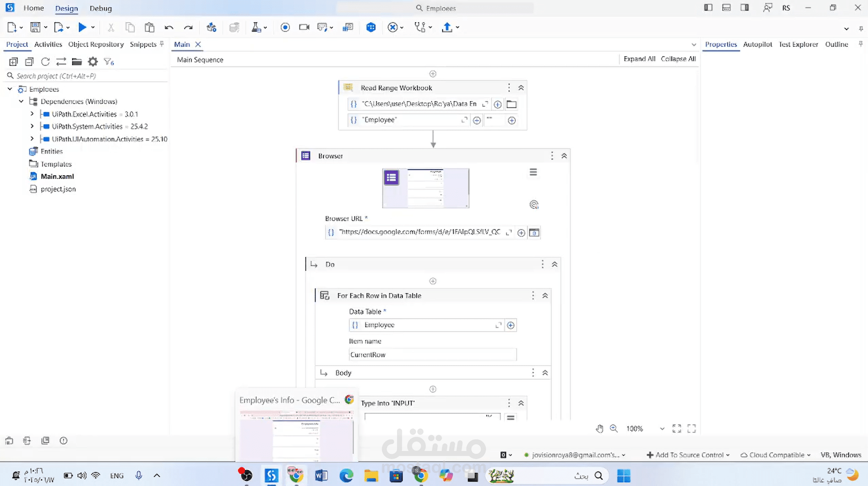Switch to the Home tab
Screen dimensions: 868x486
coord(34,8)
